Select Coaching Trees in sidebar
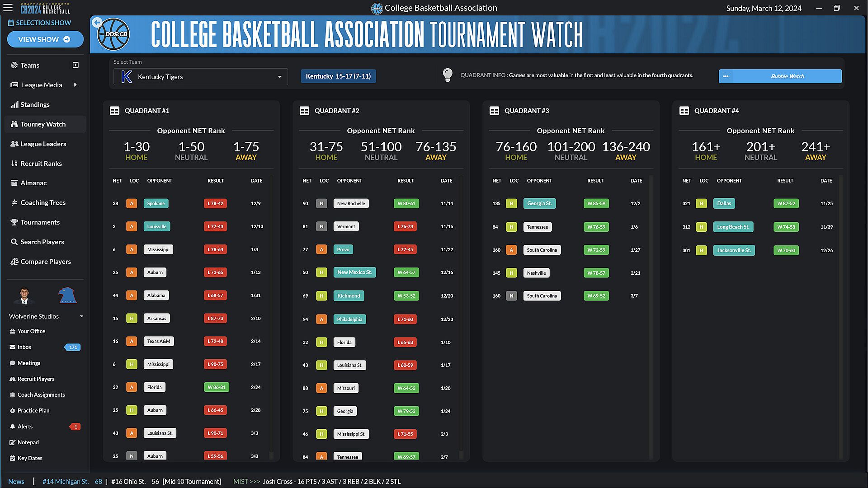This screenshot has width=868, height=488. pos(43,202)
